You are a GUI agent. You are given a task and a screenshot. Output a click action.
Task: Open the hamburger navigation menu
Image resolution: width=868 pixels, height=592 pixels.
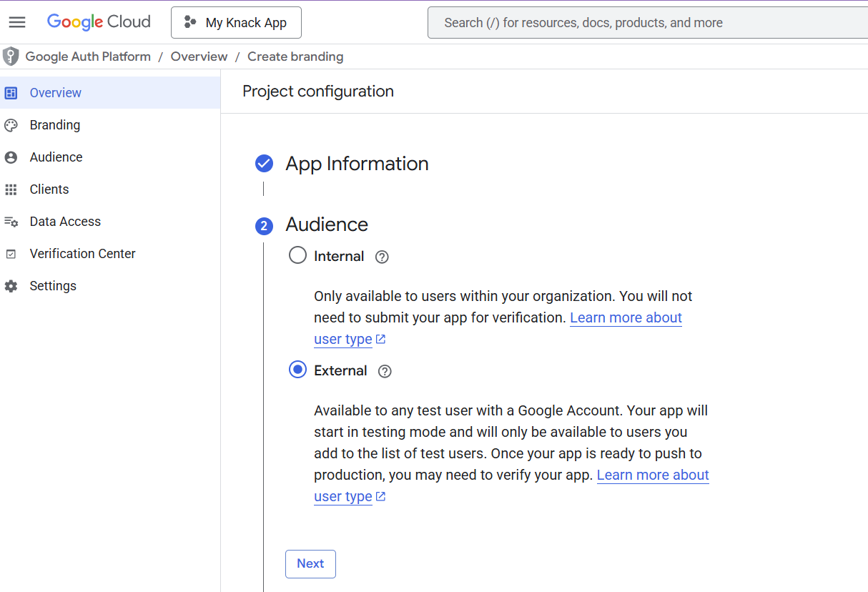[x=17, y=22]
